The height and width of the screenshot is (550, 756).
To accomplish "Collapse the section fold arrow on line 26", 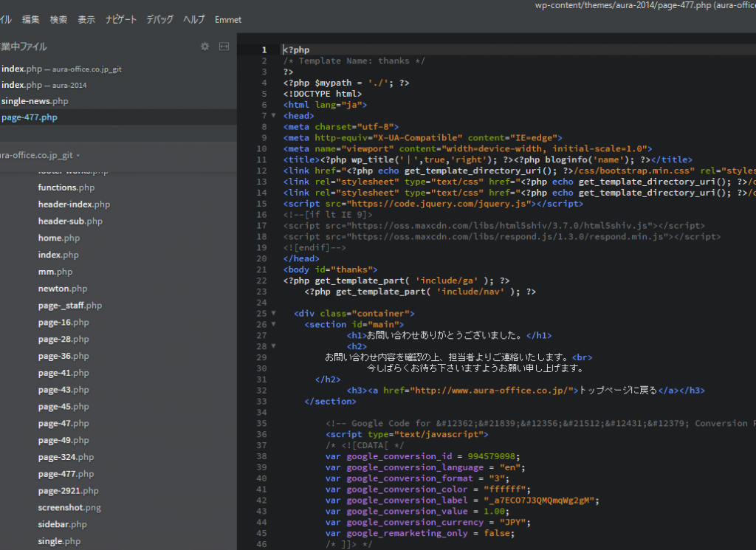I will pos(273,324).
